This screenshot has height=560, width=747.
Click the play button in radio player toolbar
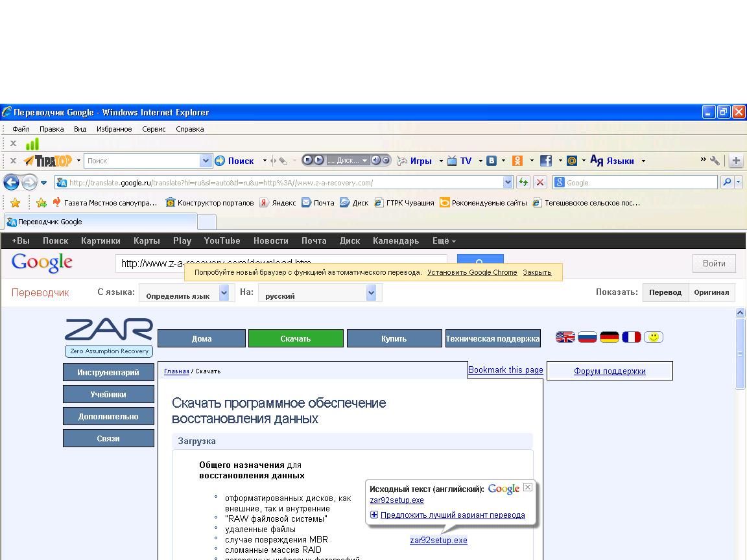coord(319,160)
